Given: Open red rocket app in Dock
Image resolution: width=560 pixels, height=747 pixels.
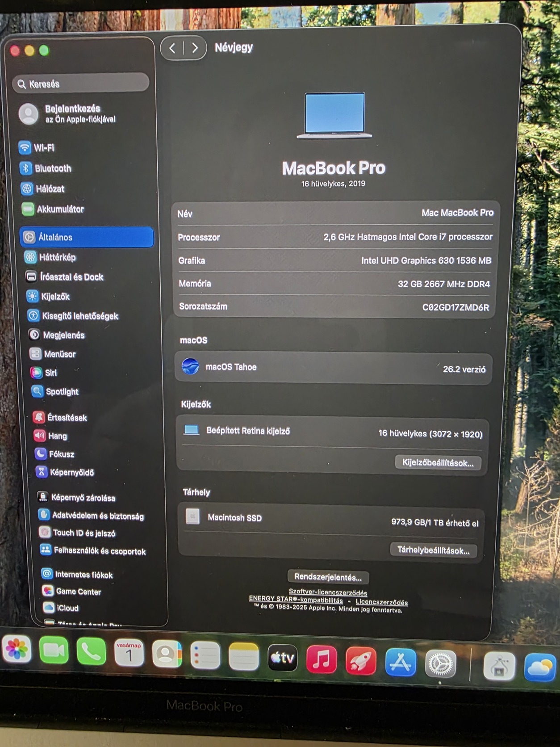Looking at the screenshot, I should pyautogui.click(x=361, y=661).
